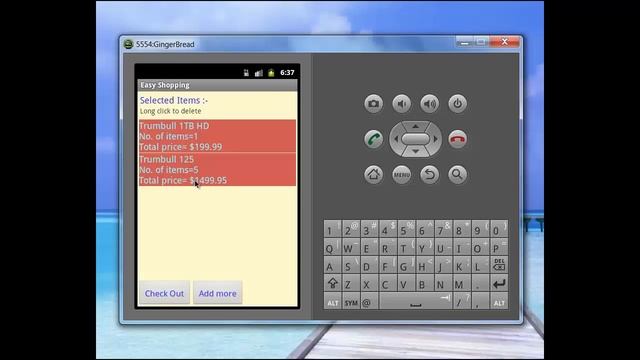The width and height of the screenshot is (640, 360).
Task: Click the O key on keyboard
Action: 480,247
